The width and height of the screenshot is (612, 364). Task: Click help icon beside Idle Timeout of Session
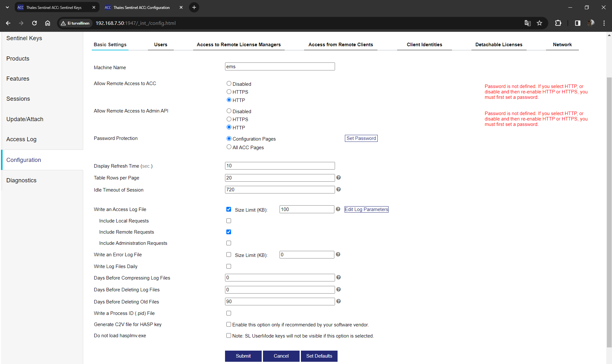click(x=339, y=189)
